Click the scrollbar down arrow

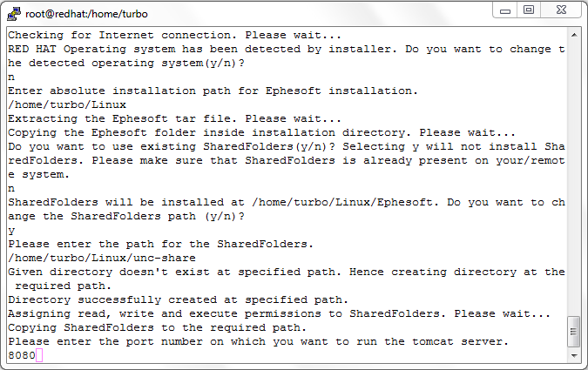[574, 355]
